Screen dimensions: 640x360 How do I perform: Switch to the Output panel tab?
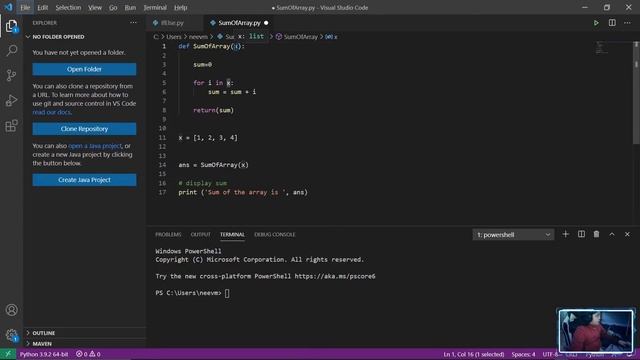(x=200, y=234)
